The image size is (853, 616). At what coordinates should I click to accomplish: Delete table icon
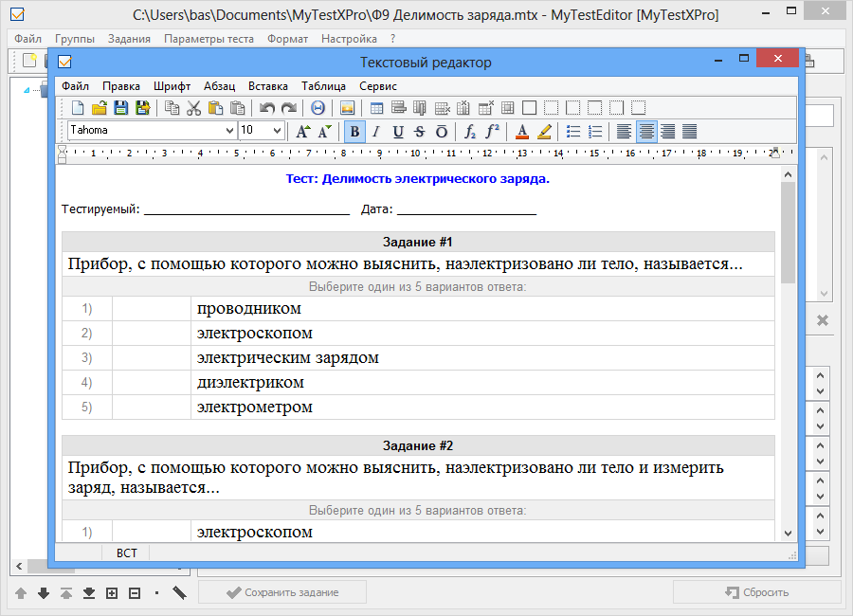coord(486,108)
